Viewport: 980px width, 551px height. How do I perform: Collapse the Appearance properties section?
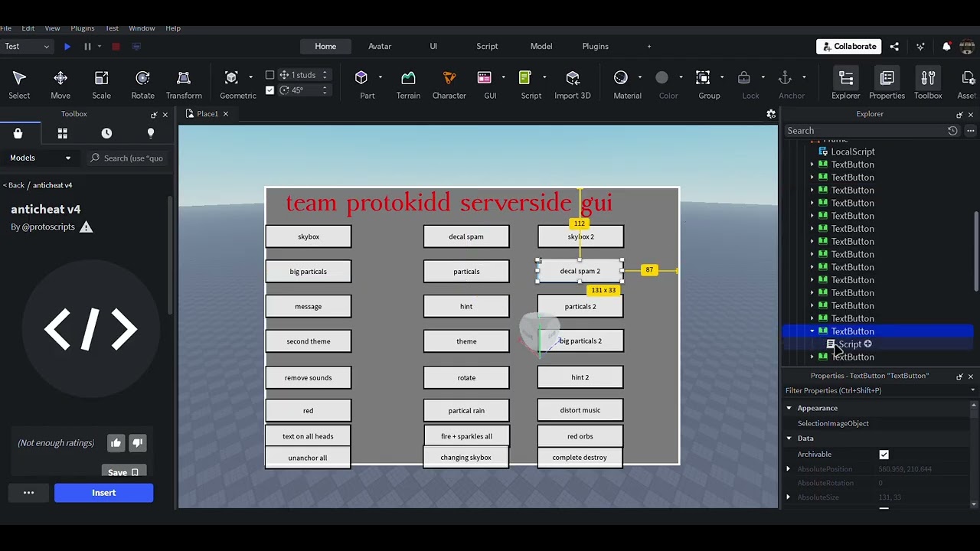click(x=789, y=408)
